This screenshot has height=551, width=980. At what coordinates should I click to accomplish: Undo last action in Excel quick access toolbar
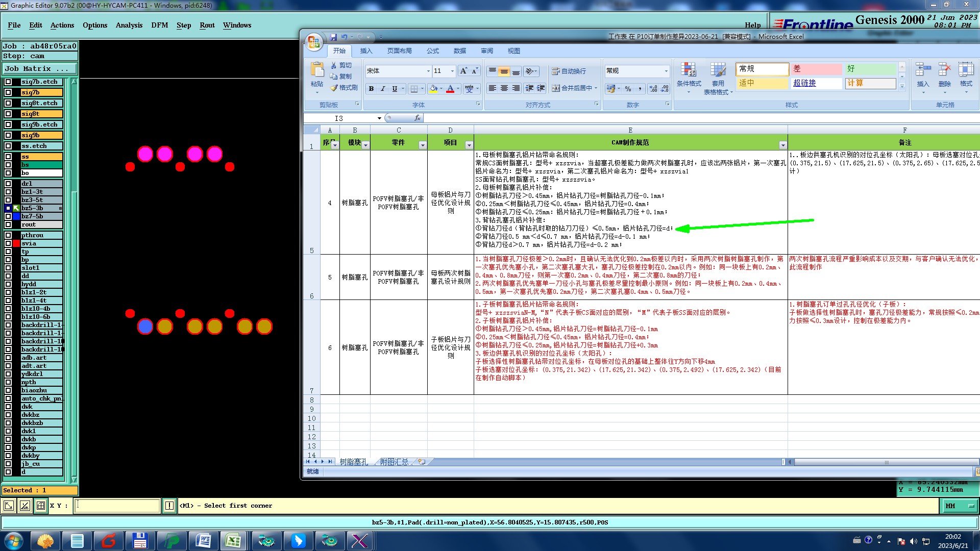coord(345,37)
